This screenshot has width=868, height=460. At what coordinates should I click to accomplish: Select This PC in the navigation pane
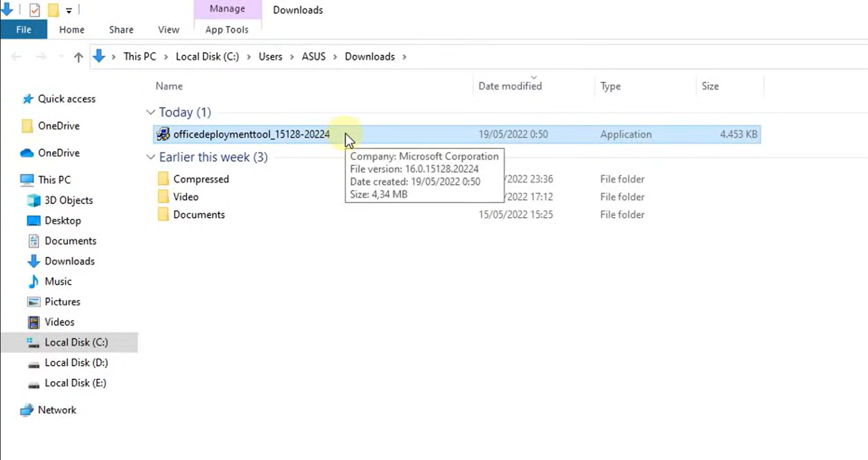(54, 180)
